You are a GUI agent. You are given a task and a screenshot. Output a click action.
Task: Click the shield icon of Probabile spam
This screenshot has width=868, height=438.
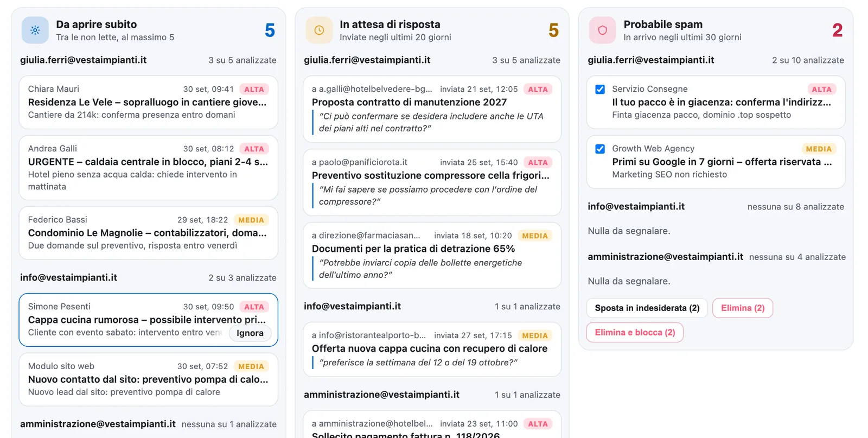click(x=603, y=30)
